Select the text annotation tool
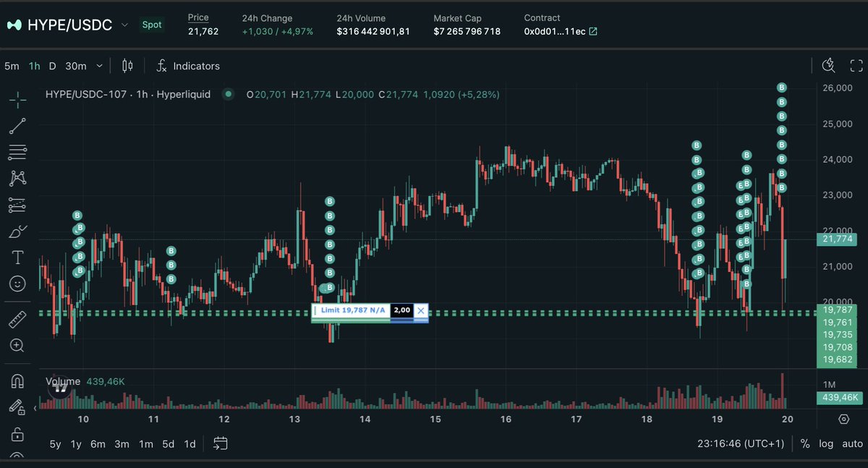 17,258
